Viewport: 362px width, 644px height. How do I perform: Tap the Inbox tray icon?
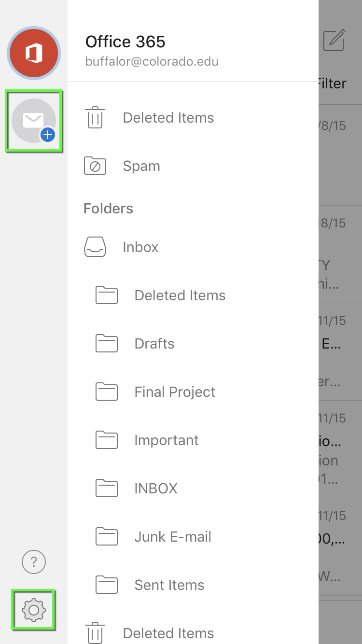click(95, 247)
